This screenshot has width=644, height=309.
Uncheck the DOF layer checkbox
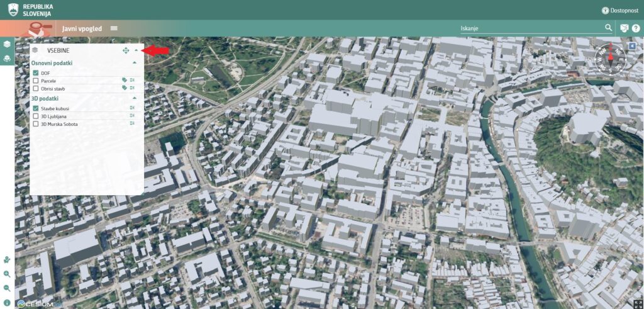(x=36, y=73)
